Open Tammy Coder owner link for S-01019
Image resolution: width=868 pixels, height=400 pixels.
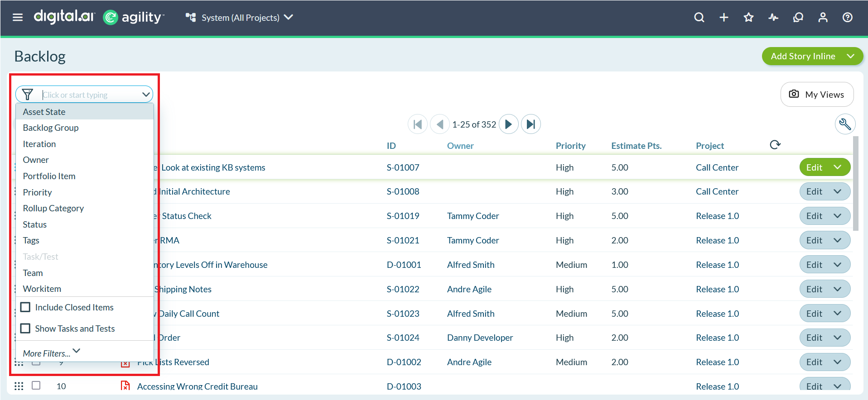click(473, 216)
